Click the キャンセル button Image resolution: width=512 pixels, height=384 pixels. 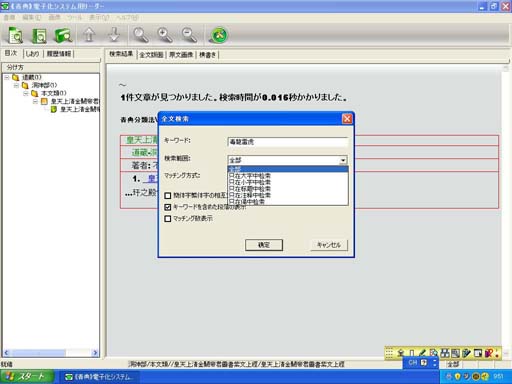click(x=329, y=245)
